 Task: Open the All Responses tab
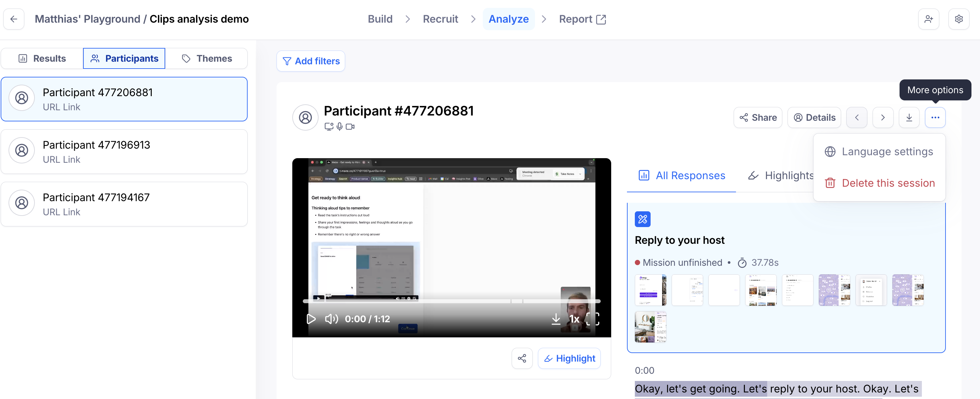(681, 176)
